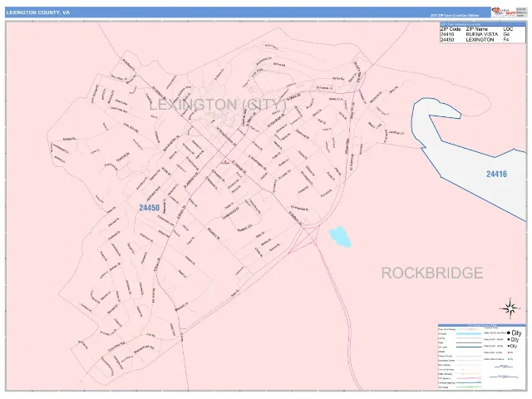The width and height of the screenshot is (532, 399).
Task: Click the 'ROCKBRIDGE' county label
Action: 432,273
